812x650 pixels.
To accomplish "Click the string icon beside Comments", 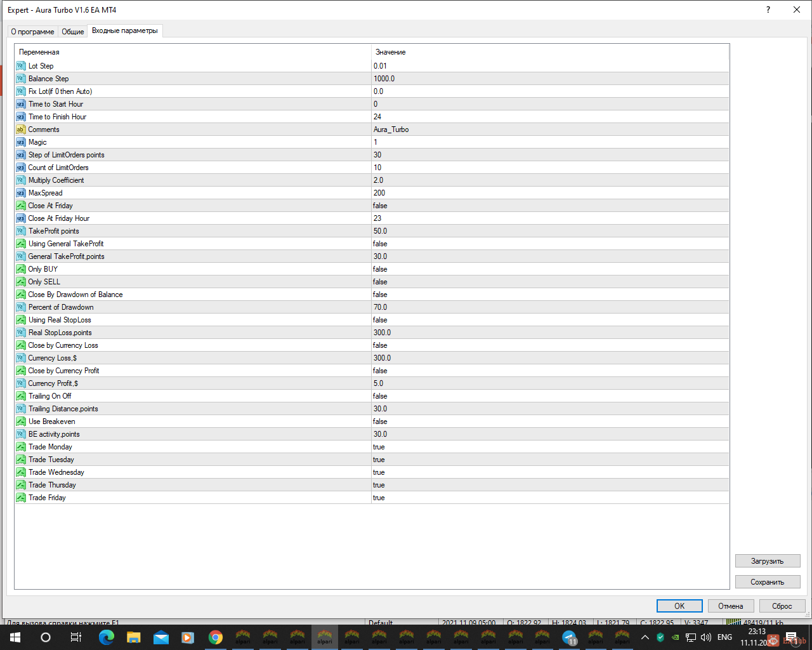I will click(21, 129).
